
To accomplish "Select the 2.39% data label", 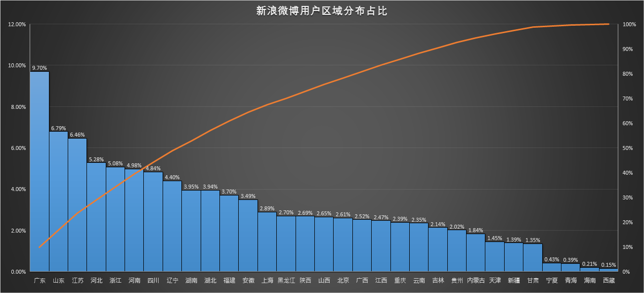I will (x=400, y=219).
